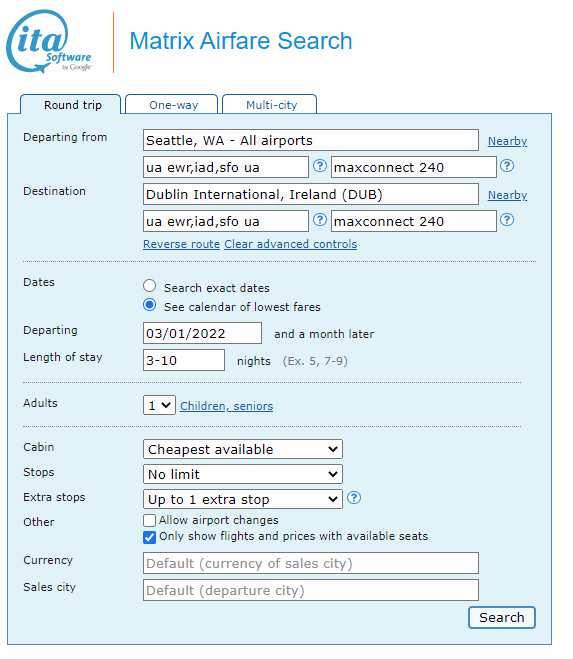This screenshot has height=659, width=573.
Task: Open the Adults count dropdown
Action: (x=159, y=406)
